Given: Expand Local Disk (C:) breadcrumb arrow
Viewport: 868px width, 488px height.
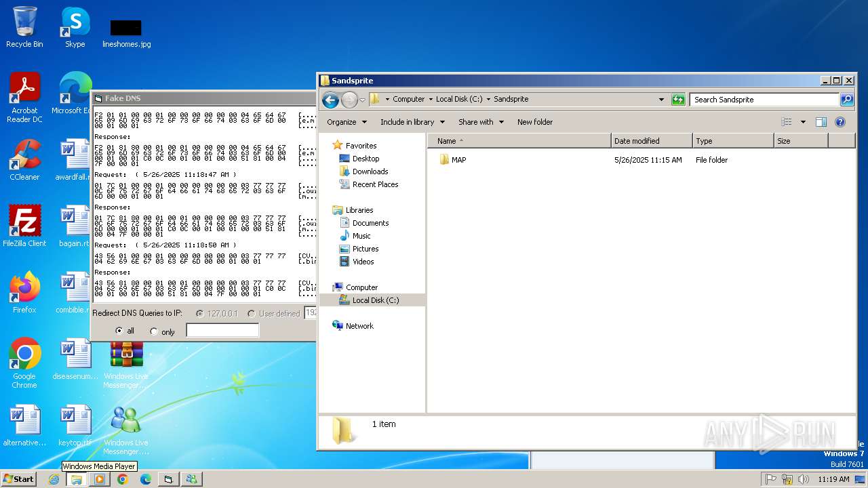Looking at the screenshot, I should tap(489, 99).
